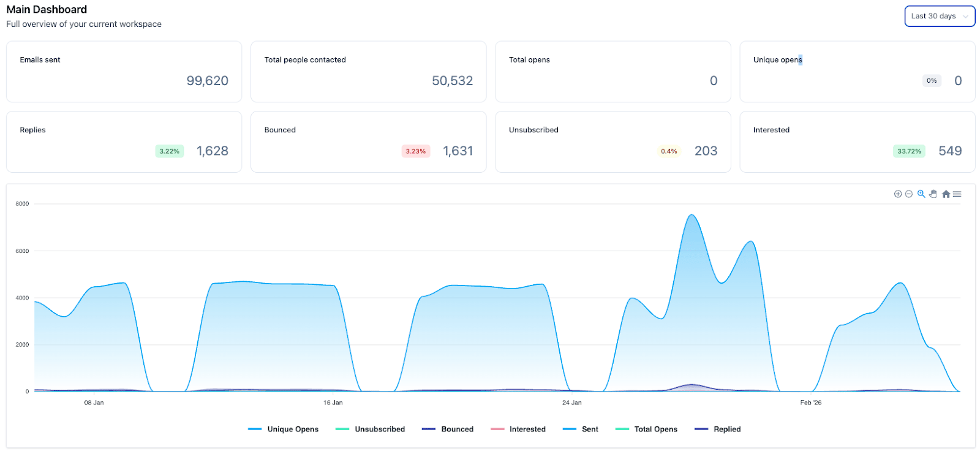Toggle the Unique Opens series in legend

(x=284, y=429)
